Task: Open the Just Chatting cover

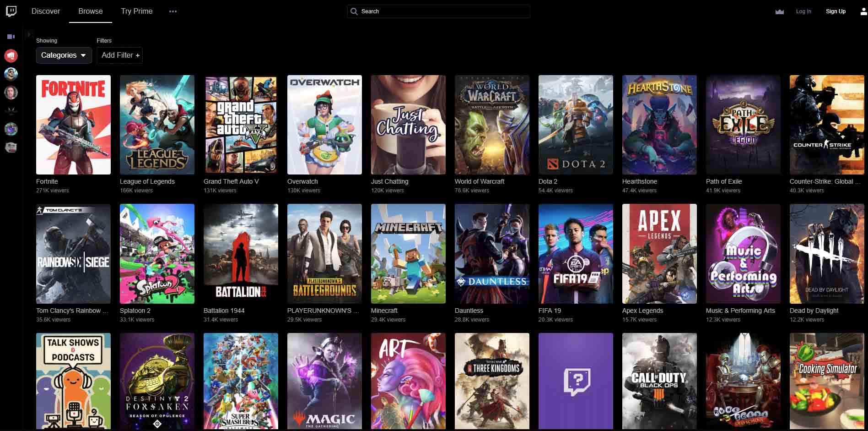Action: pyautogui.click(x=408, y=125)
